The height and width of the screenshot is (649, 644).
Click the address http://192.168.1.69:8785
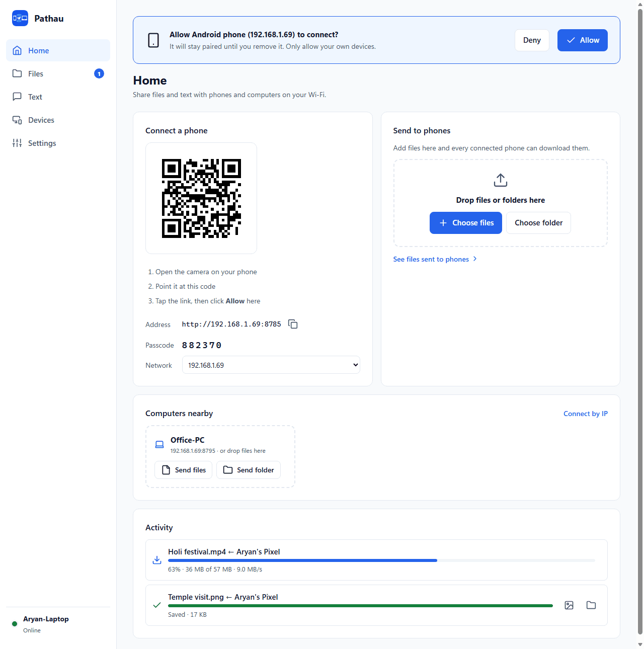tap(231, 324)
